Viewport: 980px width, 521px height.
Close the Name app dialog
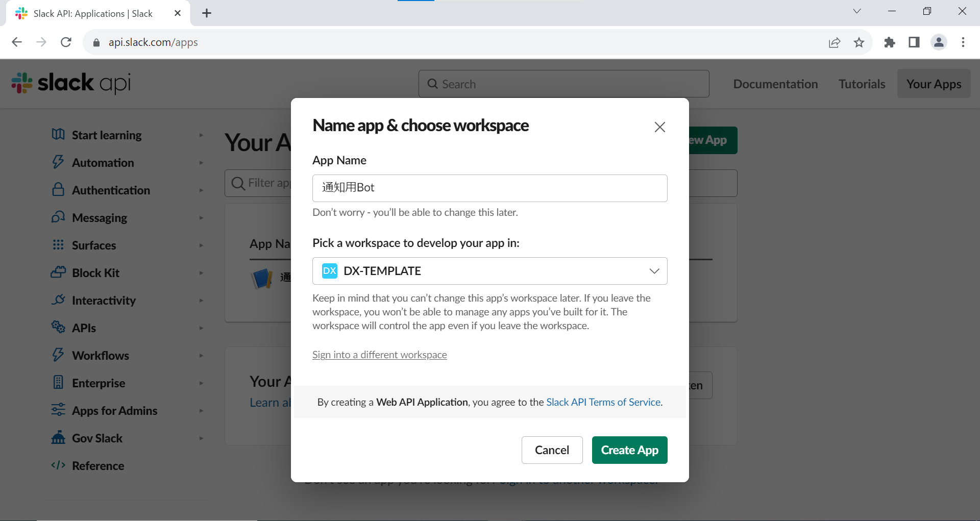(x=659, y=127)
